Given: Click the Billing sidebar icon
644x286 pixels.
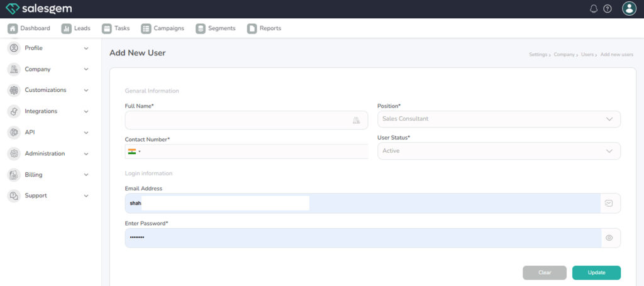Looking at the screenshot, I should tap(14, 175).
